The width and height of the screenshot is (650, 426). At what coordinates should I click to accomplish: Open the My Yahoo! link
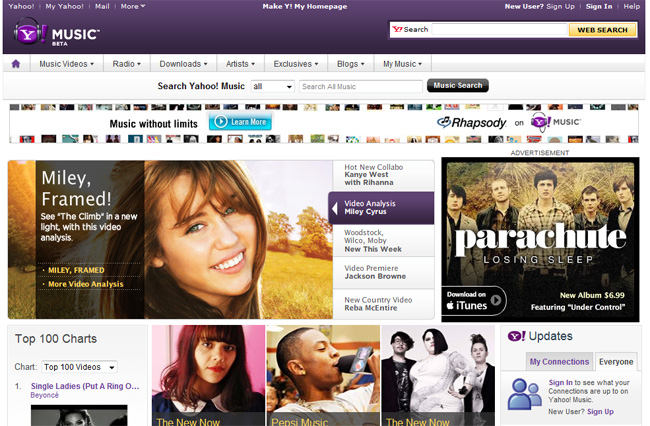64,6
